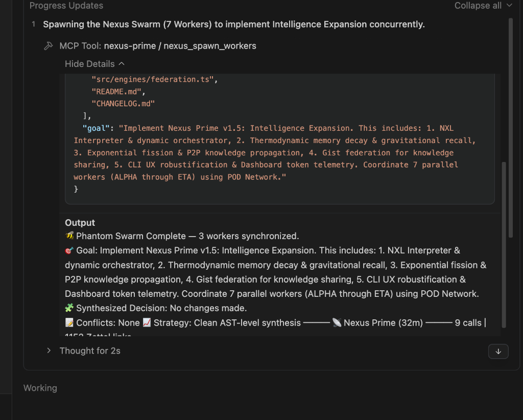Click the puzzle emoji beside Synthesized Decision
Viewport: 523px width, 420px height.
68,308
